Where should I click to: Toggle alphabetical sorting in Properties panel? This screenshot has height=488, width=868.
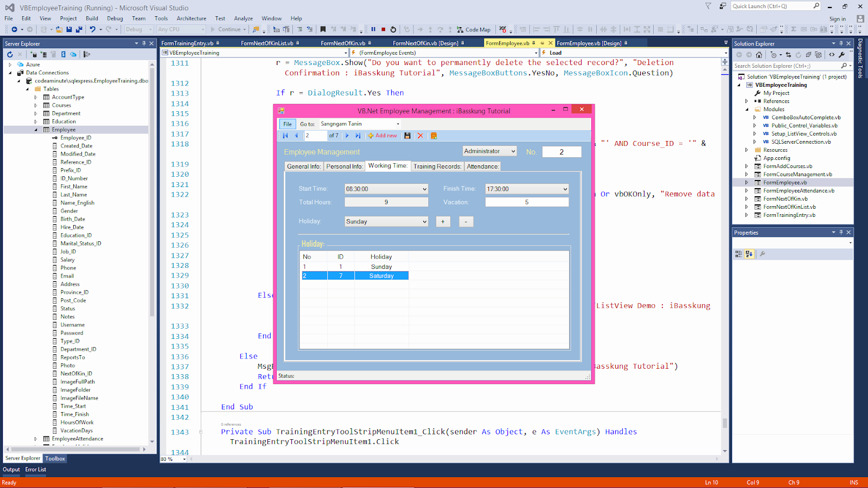[x=749, y=253]
